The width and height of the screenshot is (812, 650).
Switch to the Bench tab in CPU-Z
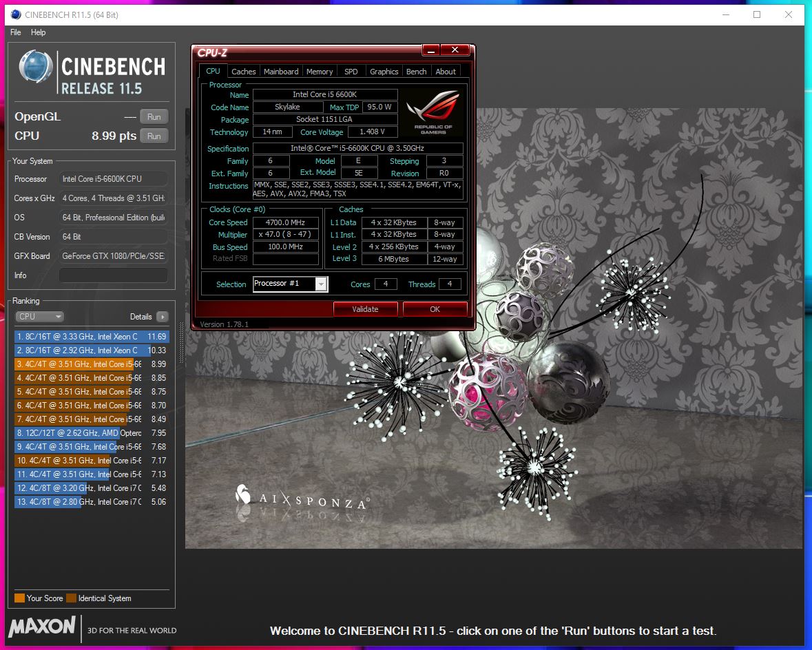click(x=417, y=72)
